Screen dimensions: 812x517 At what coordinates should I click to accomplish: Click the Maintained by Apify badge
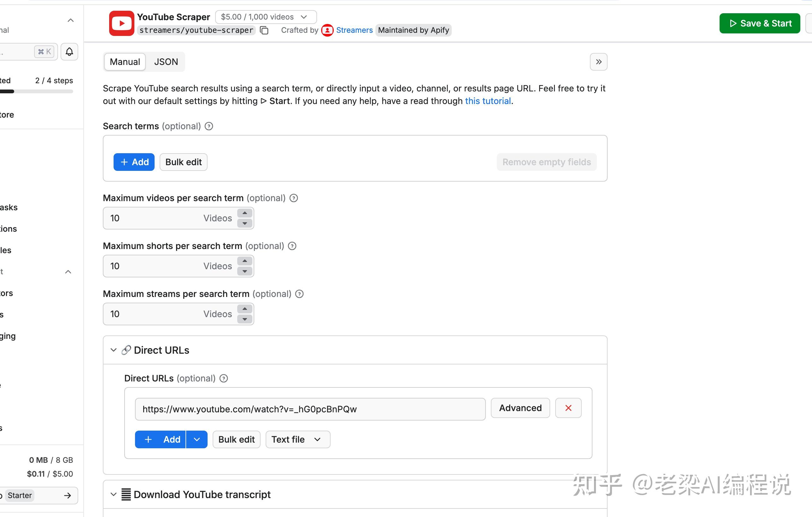click(x=414, y=30)
